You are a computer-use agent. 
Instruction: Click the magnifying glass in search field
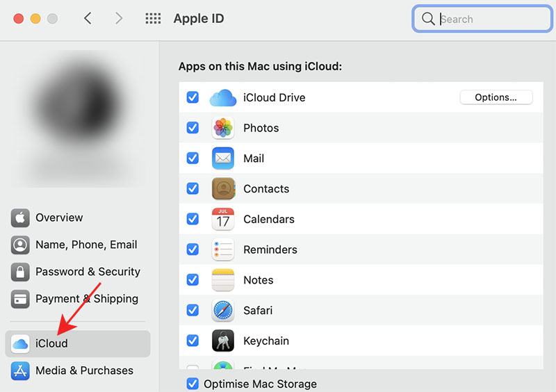coord(428,19)
